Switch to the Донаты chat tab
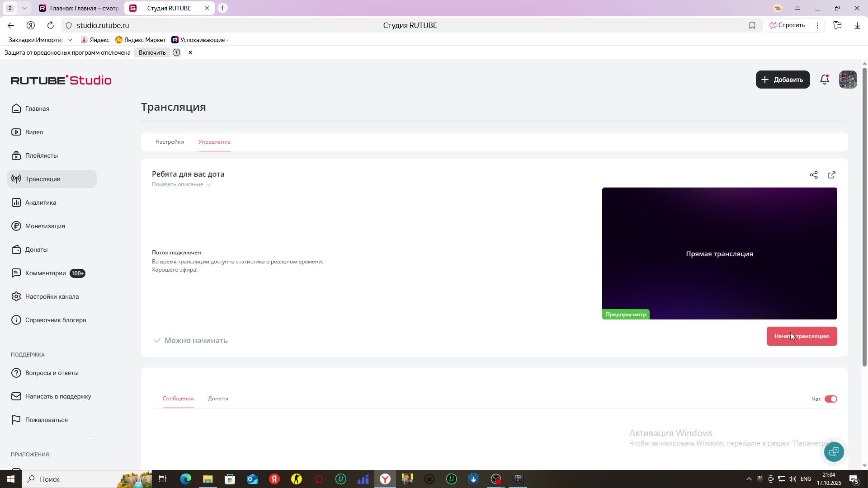This screenshot has height=488, width=868. coord(218,399)
